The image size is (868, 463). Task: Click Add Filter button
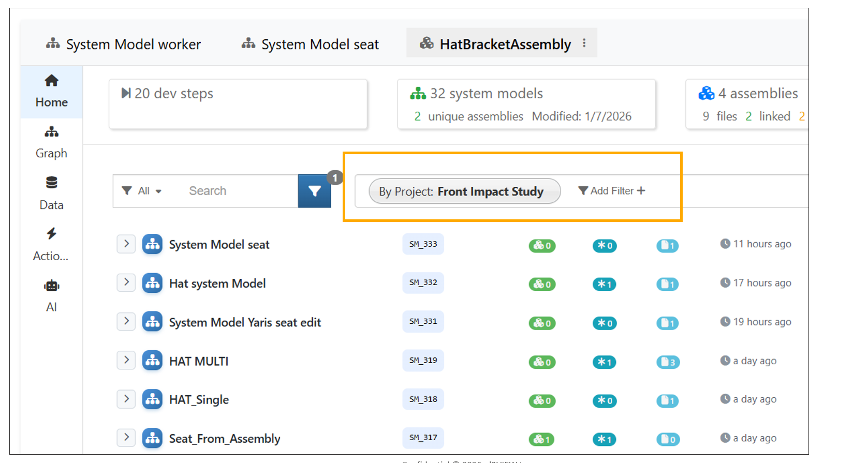coord(611,191)
